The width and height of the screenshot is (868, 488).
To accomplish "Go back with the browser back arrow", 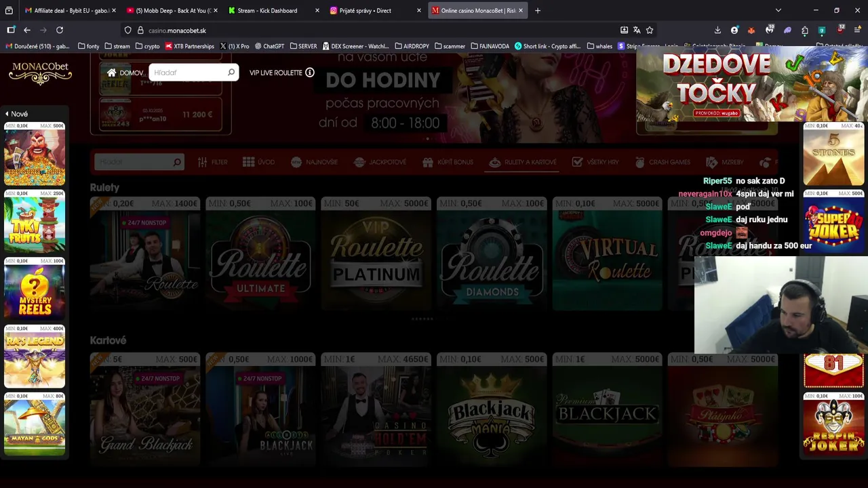I will [27, 30].
